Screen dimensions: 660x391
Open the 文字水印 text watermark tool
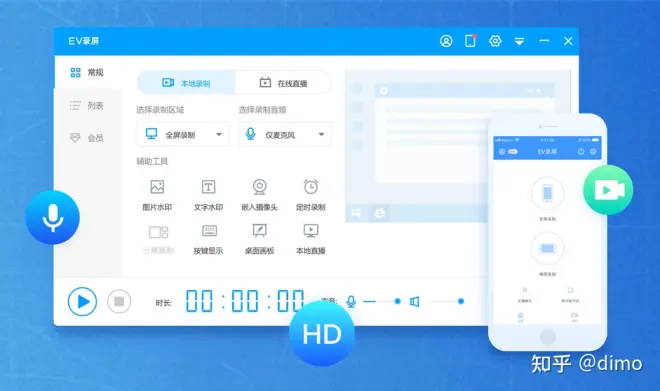pyautogui.click(x=208, y=195)
